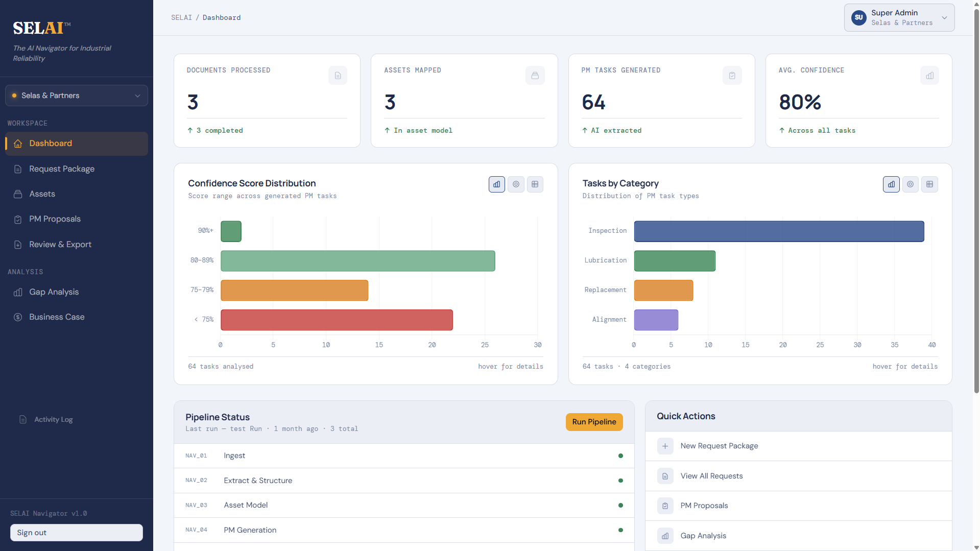This screenshot has width=980, height=551.
Task: Open Gap Analysis in the sidebar
Action: [x=77, y=292]
